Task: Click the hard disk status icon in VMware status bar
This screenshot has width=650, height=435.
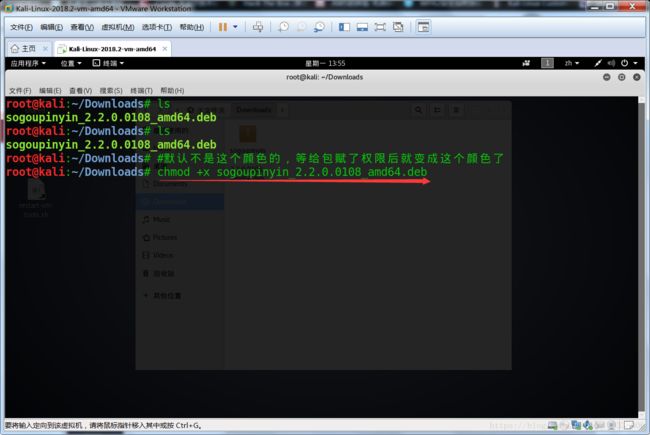Action: pyautogui.click(x=552, y=425)
